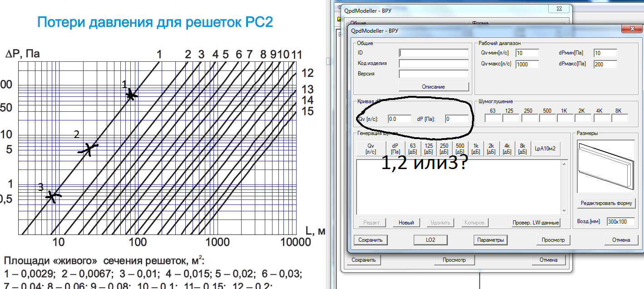Viewport: 644px width, 289px height.
Task: Add a row with the Новый button
Action: (x=406, y=223)
